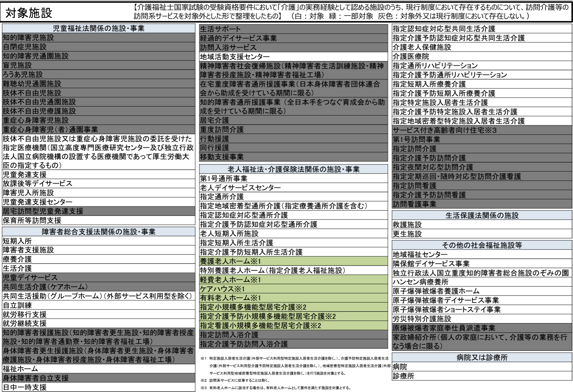
Task: Select 居宅訪問型児童発達支援 row
Action: coord(98,211)
